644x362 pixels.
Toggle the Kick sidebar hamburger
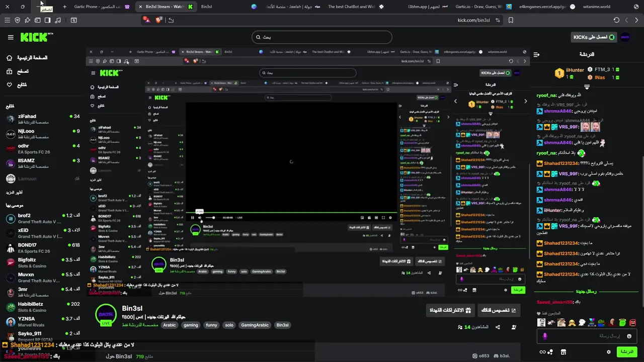pyautogui.click(x=11, y=37)
